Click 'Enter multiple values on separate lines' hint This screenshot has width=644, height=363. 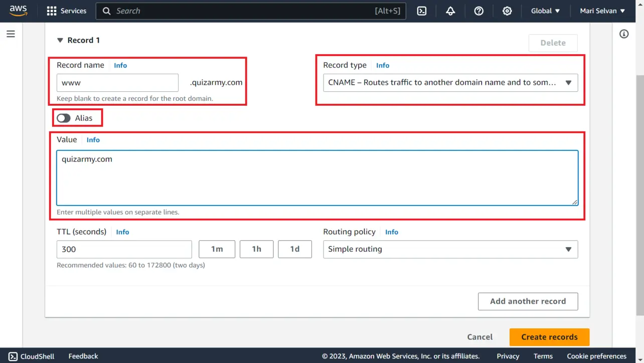118,212
